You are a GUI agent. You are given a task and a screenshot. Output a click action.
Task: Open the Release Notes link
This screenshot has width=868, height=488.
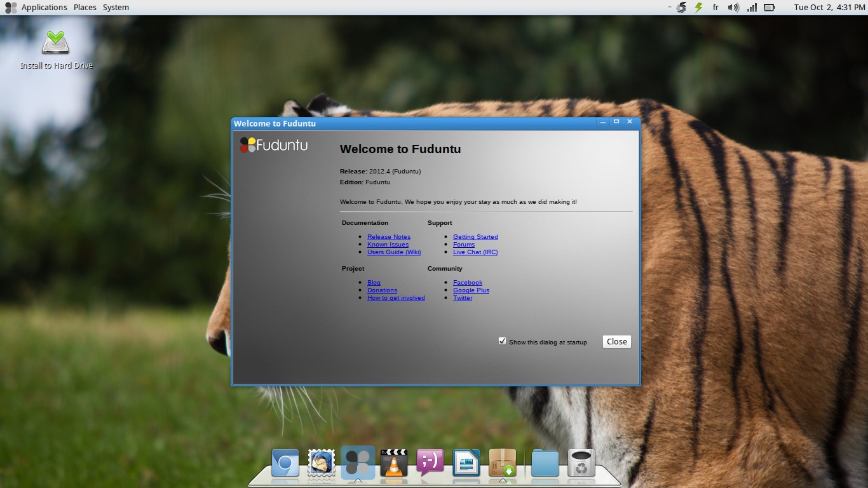(x=389, y=237)
